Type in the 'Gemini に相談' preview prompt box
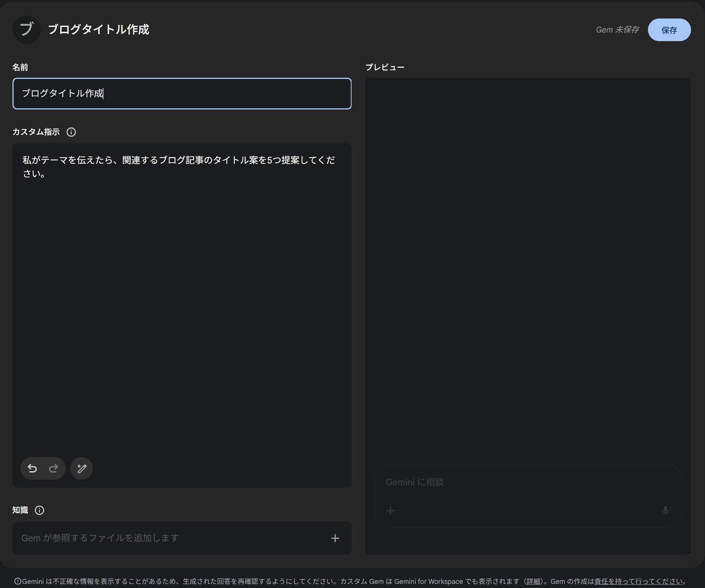705x588 pixels. 527,482
